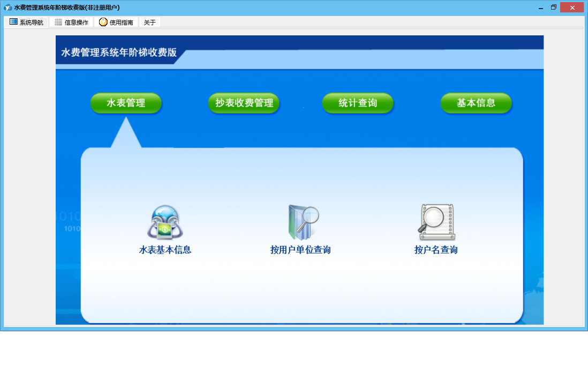The width and height of the screenshot is (588, 387).
Task: Click the app logo icon in title bar
Action: [7, 8]
